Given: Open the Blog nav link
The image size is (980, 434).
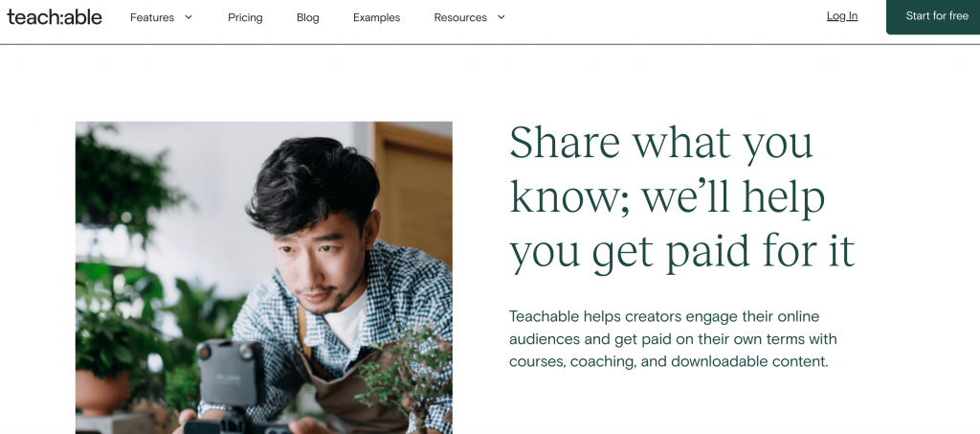Looking at the screenshot, I should tap(307, 17).
